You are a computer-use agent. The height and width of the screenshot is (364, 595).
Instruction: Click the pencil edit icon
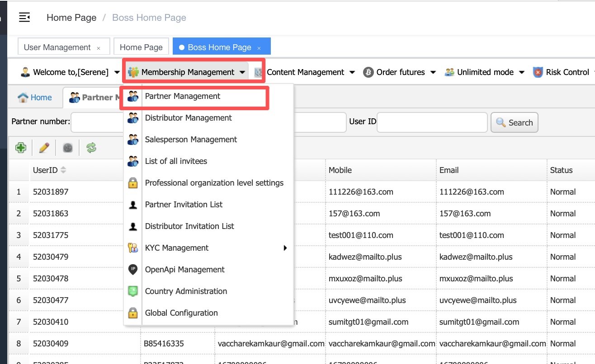(x=44, y=148)
